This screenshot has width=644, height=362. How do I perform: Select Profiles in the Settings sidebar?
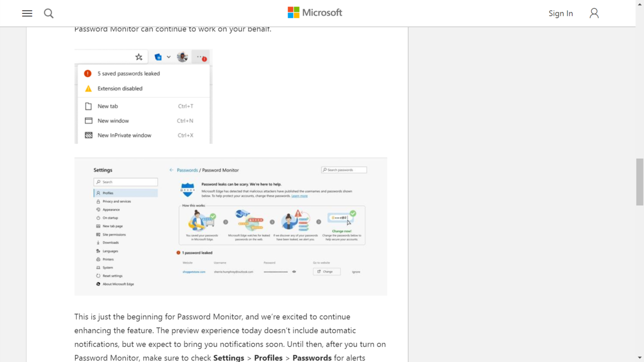click(x=126, y=193)
